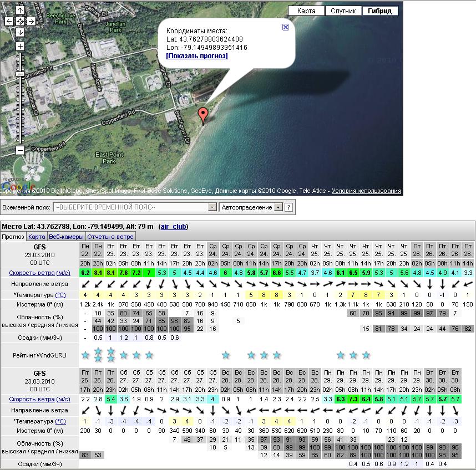
Task: Close the coordinates info balloon
Action: [286, 27]
